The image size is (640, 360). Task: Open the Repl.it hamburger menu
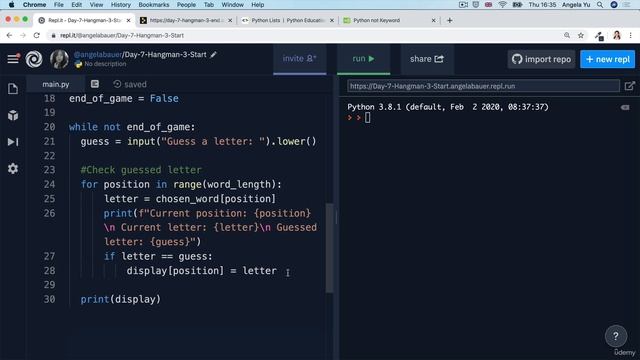[13, 59]
